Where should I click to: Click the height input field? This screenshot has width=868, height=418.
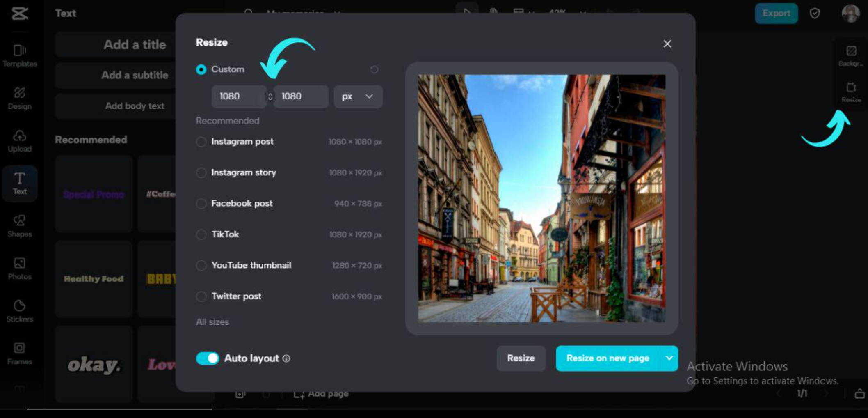click(301, 96)
